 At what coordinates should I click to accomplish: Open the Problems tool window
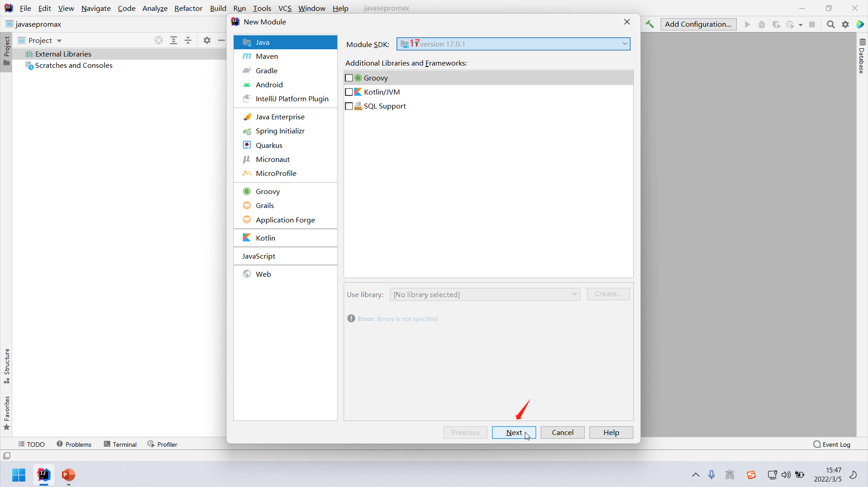pos(74,444)
